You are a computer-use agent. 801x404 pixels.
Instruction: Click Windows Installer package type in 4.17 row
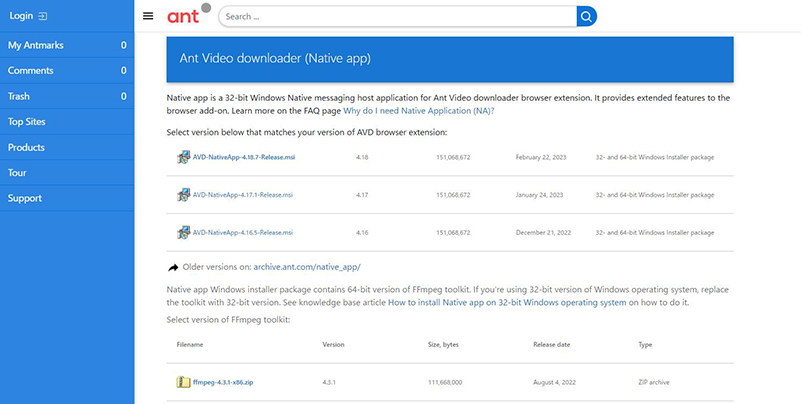654,195
